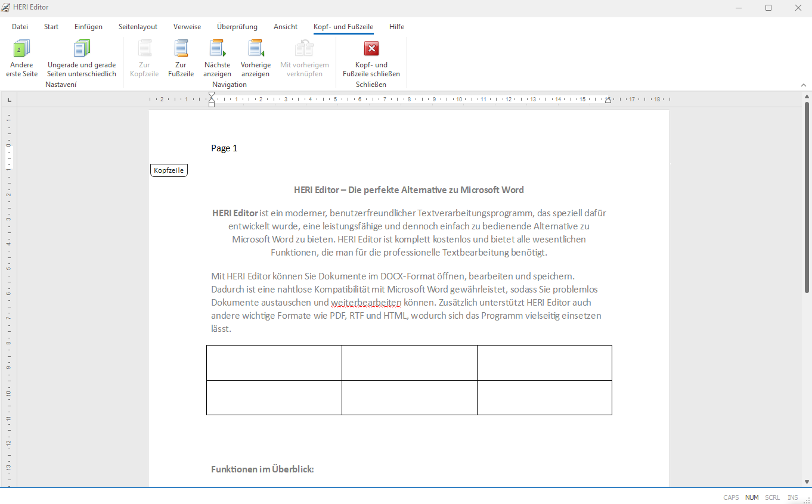Click the scrollbar down arrow
The width and height of the screenshot is (812, 504).
pos(807,482)
